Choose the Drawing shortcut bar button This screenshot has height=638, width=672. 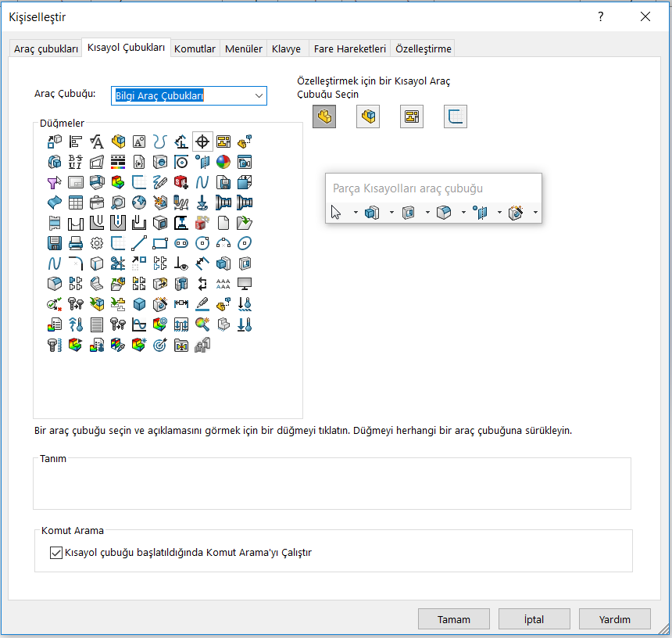[412, 117]
